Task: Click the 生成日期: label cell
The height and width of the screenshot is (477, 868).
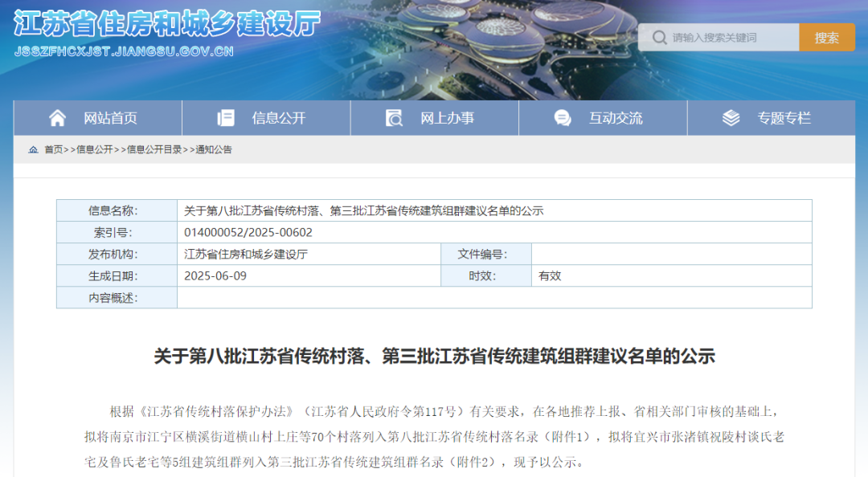Action: (x=117, y=275)
